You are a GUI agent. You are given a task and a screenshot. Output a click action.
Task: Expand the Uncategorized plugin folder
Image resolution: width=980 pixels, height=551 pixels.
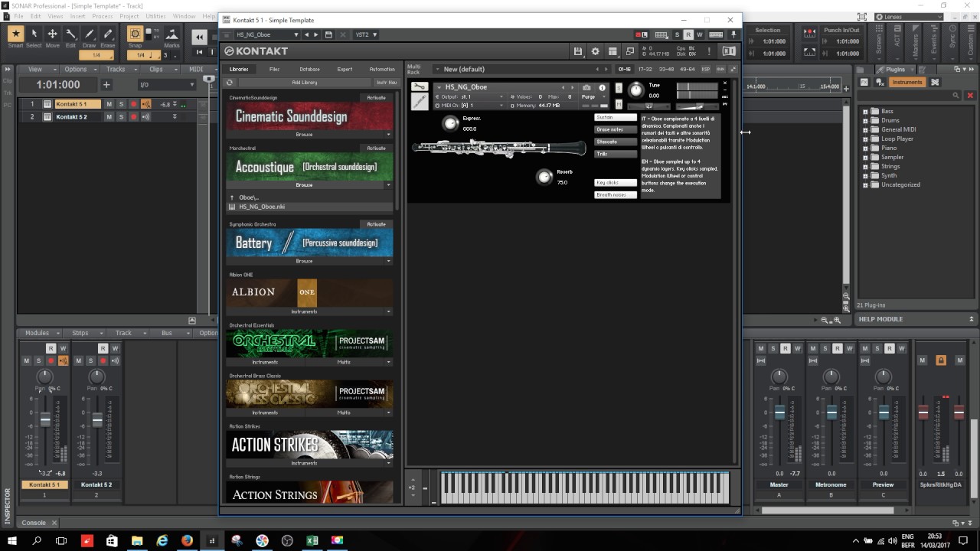(866, 184)
